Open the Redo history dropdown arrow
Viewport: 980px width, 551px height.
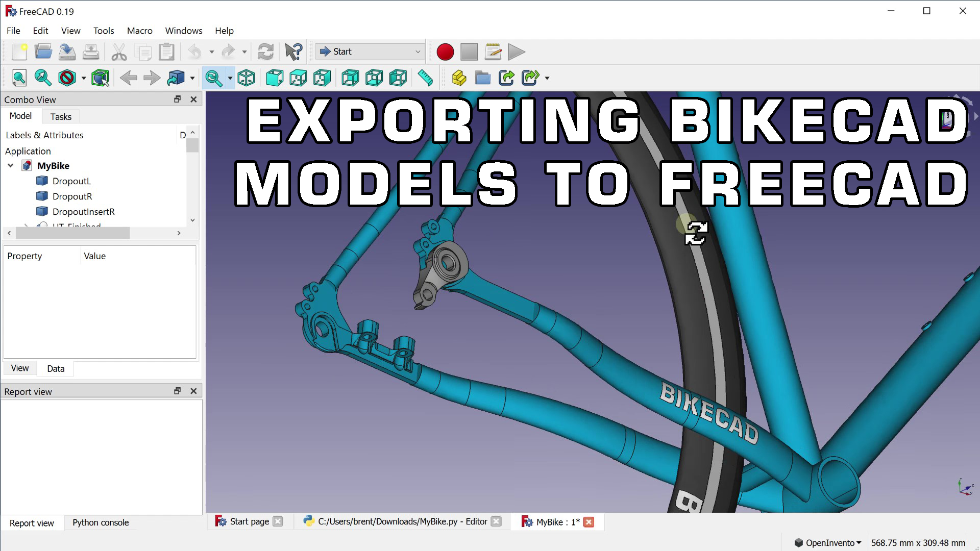pos(244,52)
